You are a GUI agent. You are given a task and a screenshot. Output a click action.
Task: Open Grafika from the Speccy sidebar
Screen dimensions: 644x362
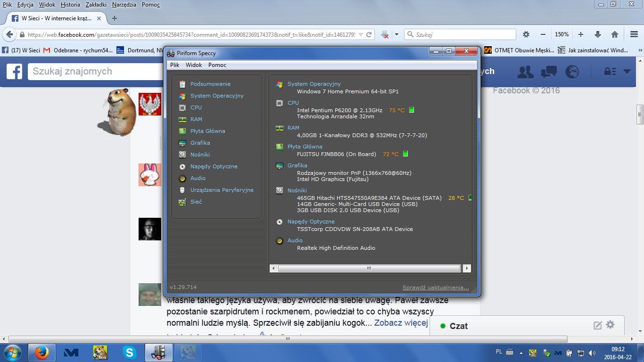[x=200, y=143]
